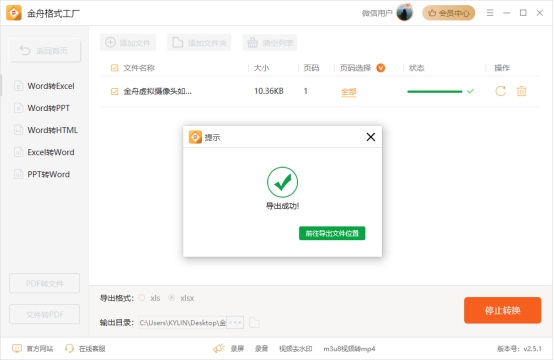Click the Word转HTML sidebar document icon
This screenshot has height=360, width=554.
[18, 130]
